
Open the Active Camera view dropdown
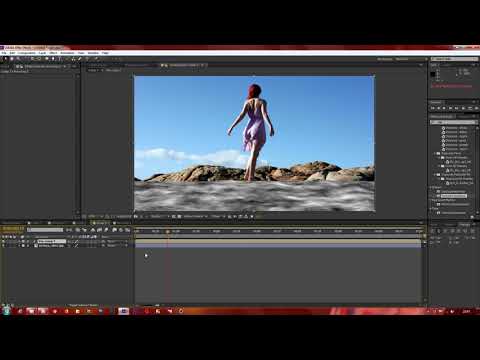point(195,216)
